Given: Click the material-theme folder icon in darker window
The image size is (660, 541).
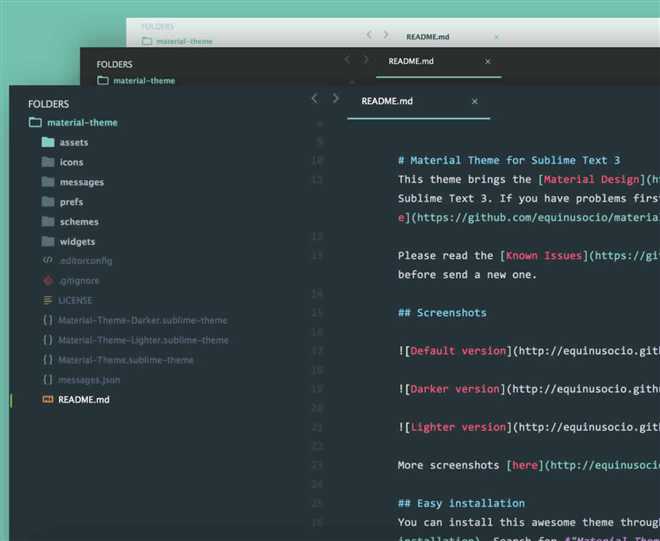Looking at the screenshot, I should [103, 80].
